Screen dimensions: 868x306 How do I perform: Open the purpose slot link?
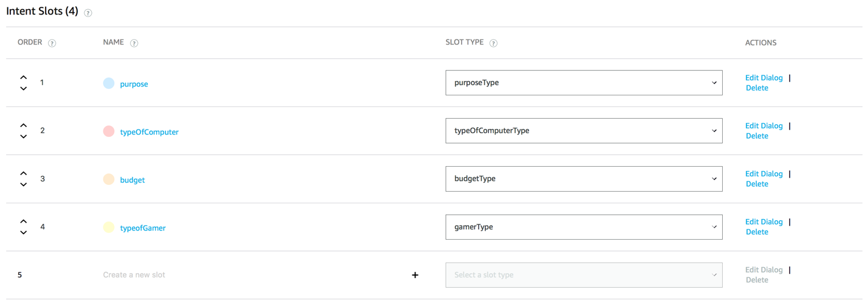click(x=134, y=84)
